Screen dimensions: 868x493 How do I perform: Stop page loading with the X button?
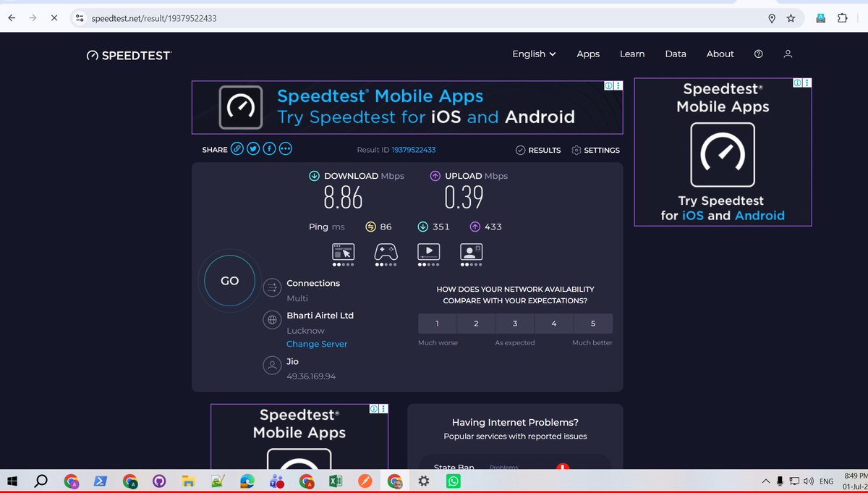click(54, 18)
